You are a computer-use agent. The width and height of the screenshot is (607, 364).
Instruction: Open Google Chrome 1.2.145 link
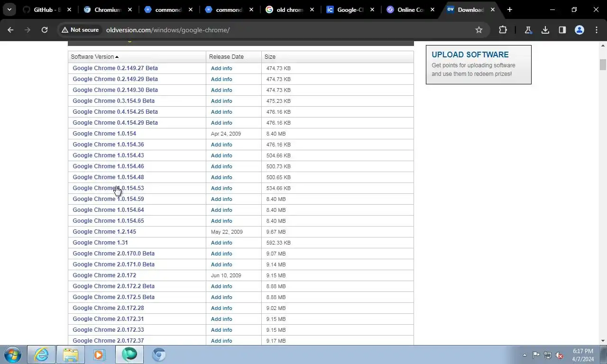click(x=104, y=232)
